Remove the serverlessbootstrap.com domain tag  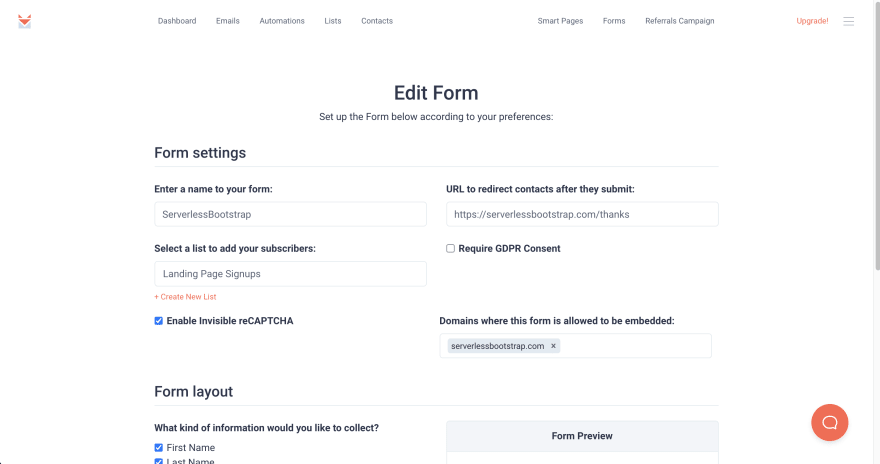553,346
